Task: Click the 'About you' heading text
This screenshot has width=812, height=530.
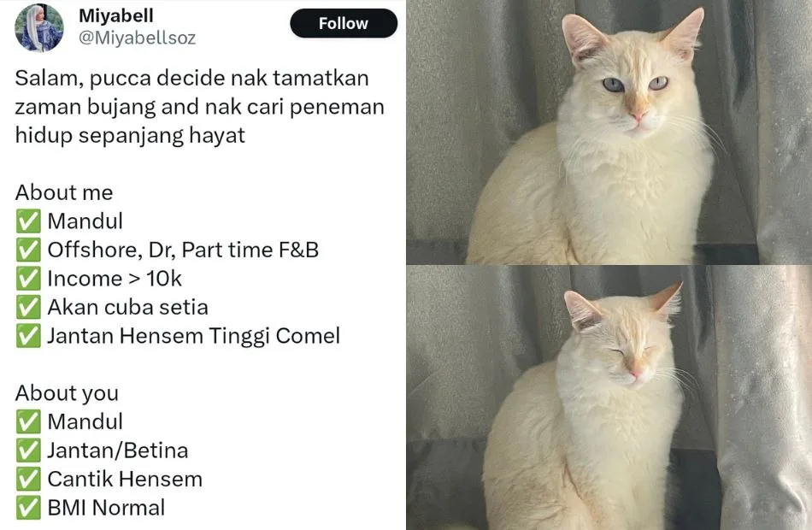Action: 67,393
